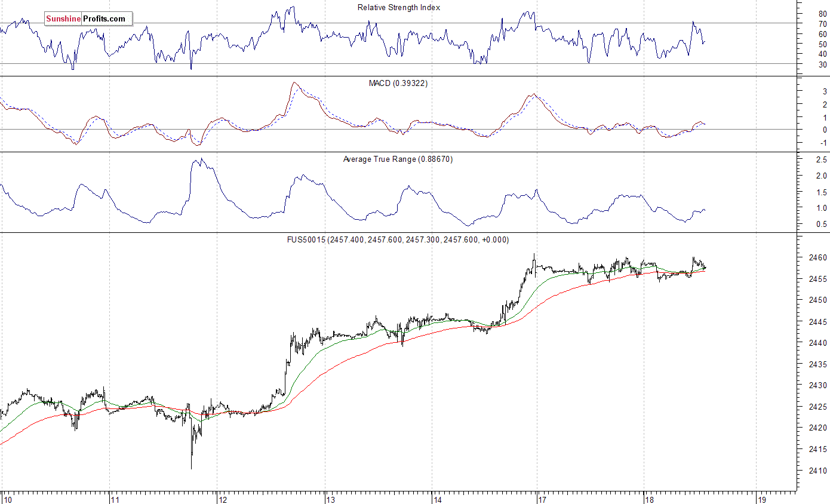Click the SunshineProfits.com logo

click(x=88, y=19)
